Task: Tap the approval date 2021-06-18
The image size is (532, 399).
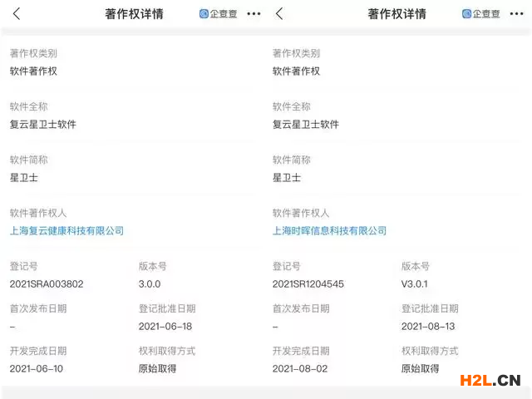Action: coord(165,327)
